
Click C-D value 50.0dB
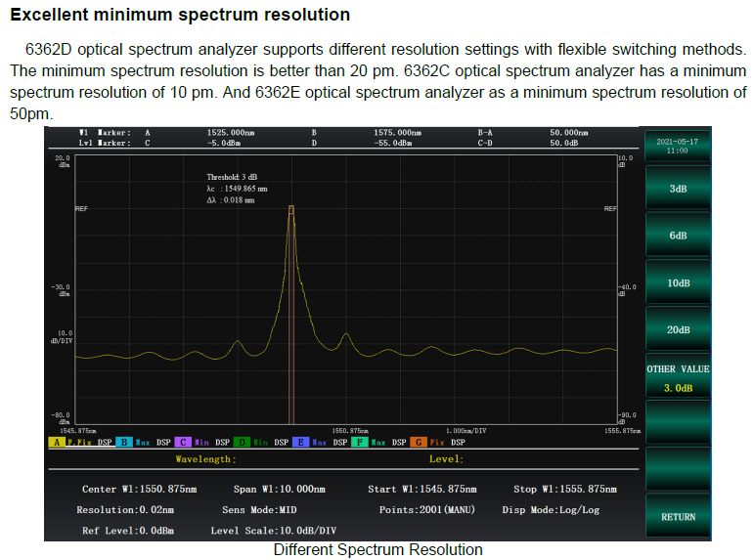click(564, 143)
